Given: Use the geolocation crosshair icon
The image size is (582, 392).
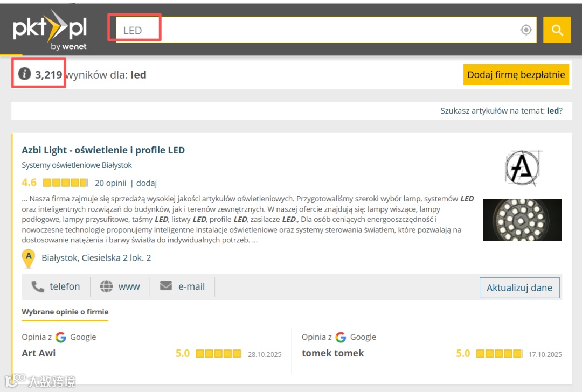Looking at the screenshot, I should click(526, 30).
